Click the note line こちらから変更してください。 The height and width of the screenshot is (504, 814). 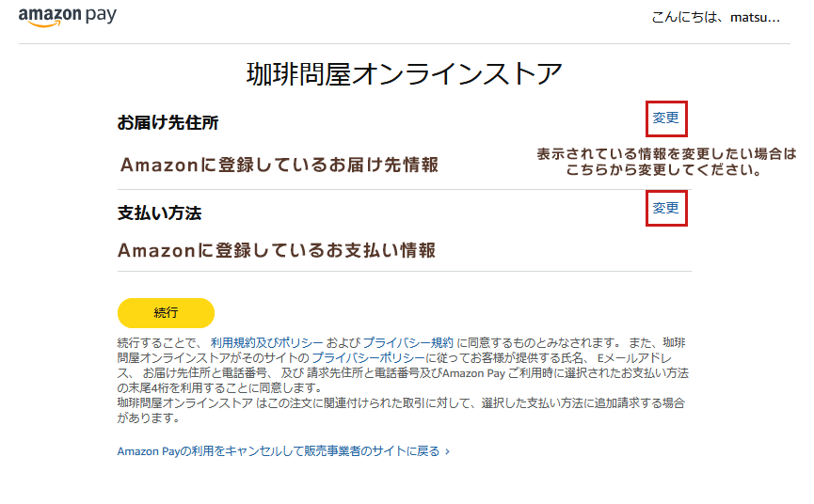tap(662, 171)
